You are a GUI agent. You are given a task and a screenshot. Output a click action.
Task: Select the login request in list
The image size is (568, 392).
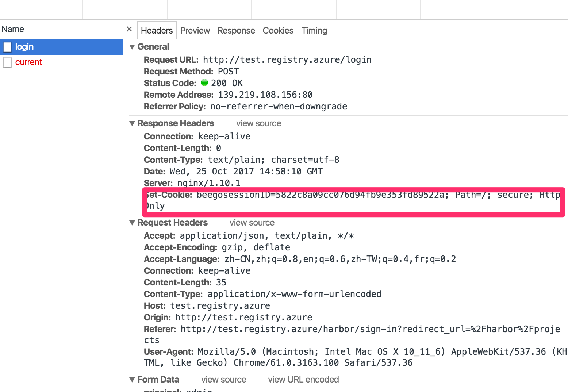tap(24, 47)
